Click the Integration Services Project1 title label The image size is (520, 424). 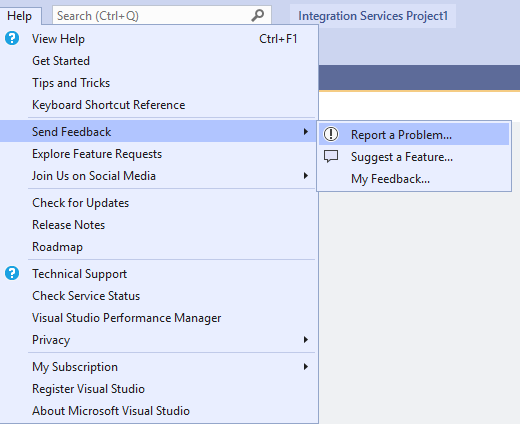[373, 16]
